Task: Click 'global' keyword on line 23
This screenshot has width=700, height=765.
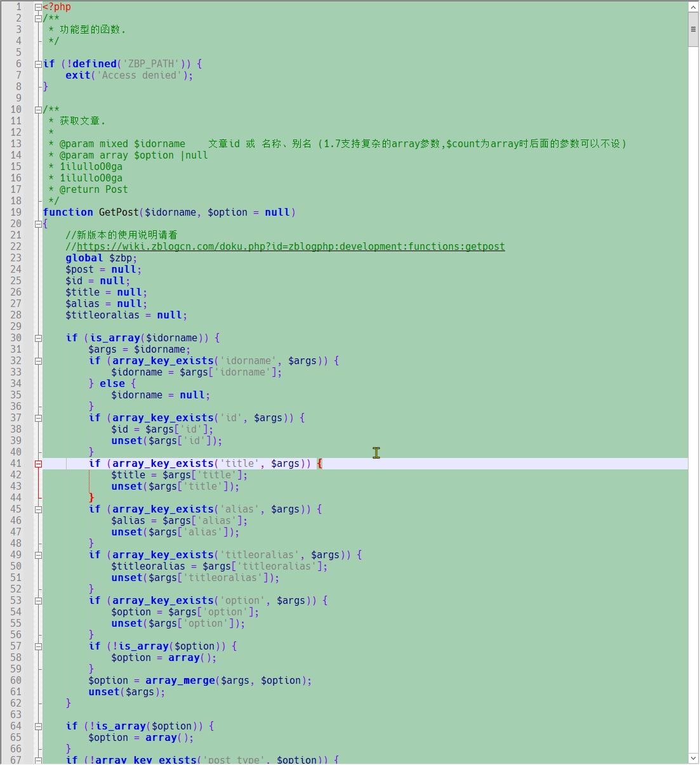Action: pyautogui.click(x=84, y=258)
